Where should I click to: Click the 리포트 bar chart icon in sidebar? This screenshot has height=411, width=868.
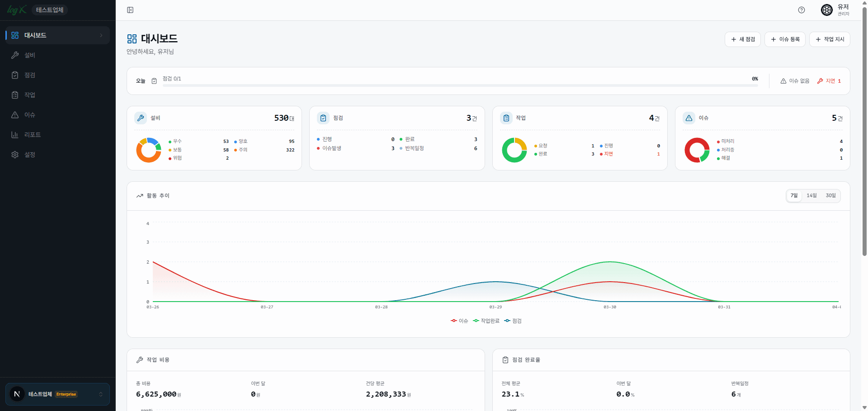(x=15, y=135)
